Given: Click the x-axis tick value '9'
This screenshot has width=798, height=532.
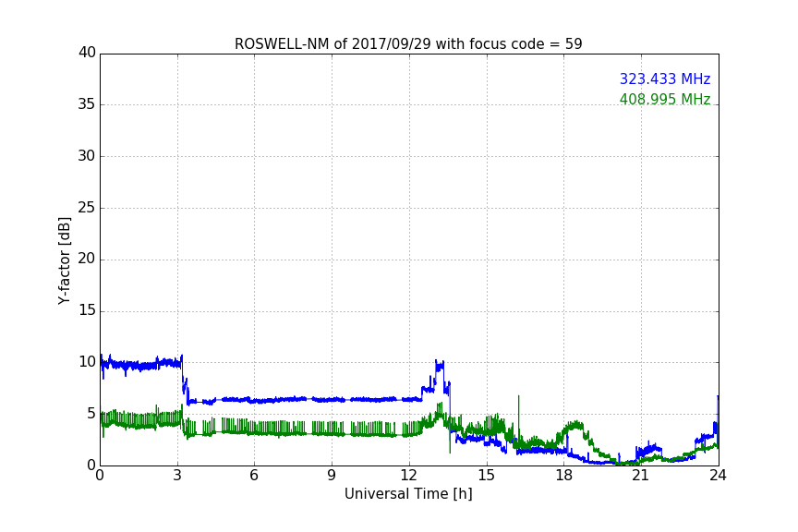Looking at the screenshot, I should click(332, 476).
